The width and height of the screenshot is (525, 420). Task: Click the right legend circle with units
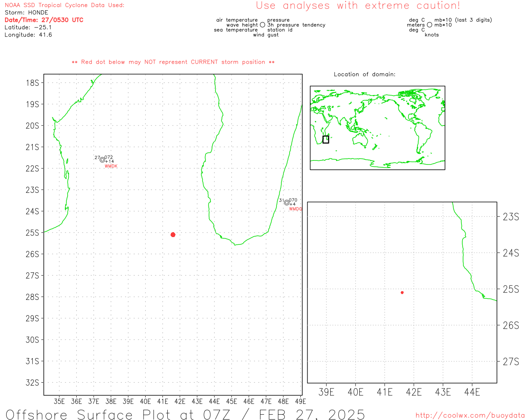pos(429,25)
